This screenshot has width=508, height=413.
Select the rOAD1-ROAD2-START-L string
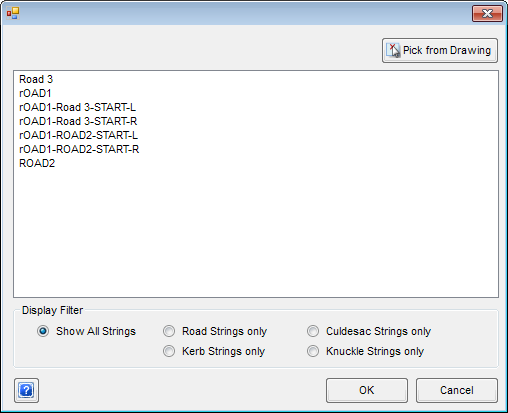point(78,135)
